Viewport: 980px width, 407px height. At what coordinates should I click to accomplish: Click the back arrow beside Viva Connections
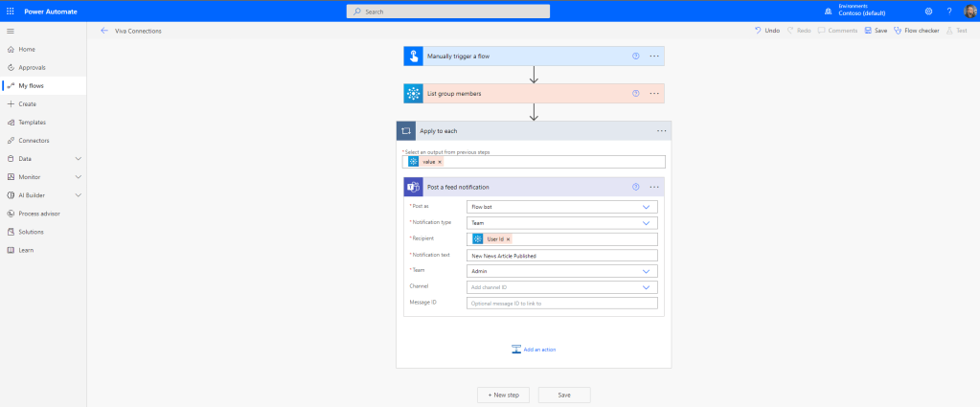(104, 31)
